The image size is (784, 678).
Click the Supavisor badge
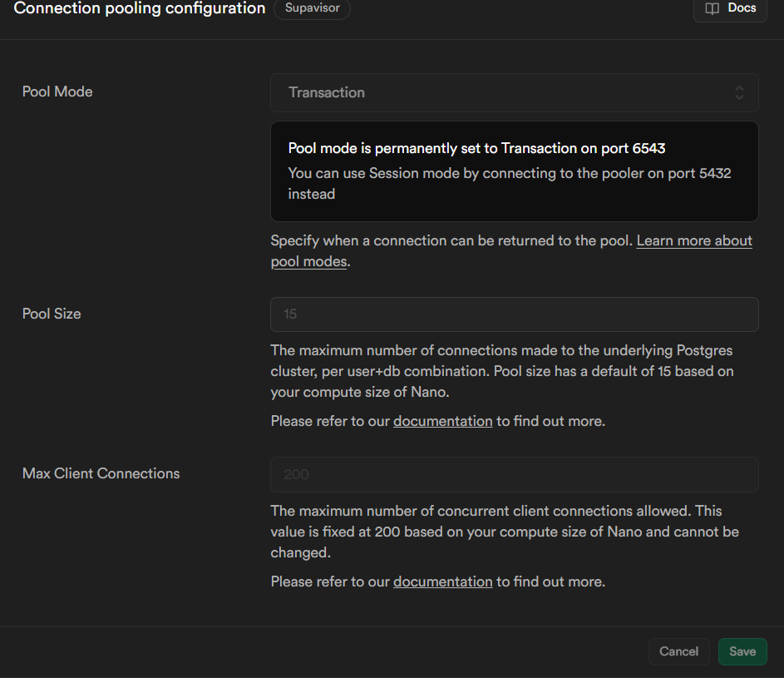click(312, 8)
